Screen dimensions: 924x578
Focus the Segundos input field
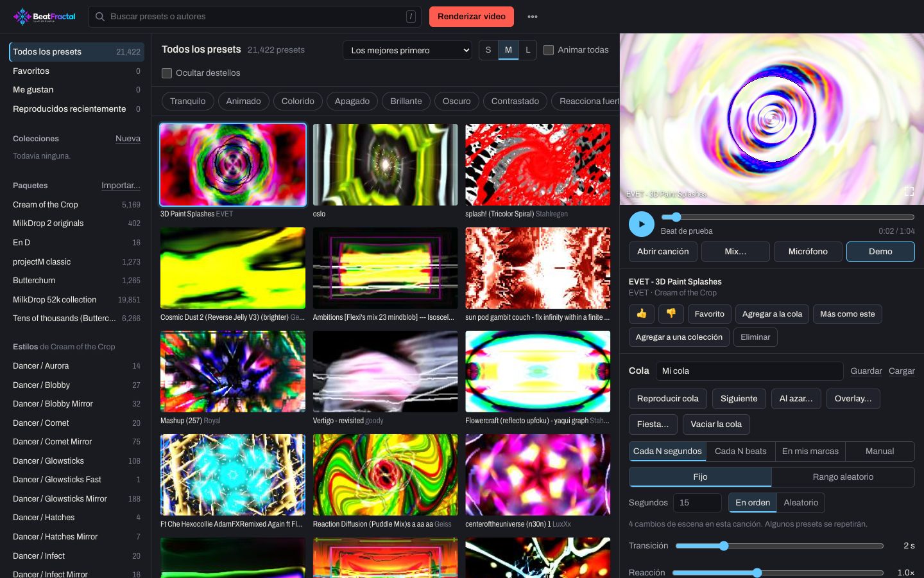(697, 503)
